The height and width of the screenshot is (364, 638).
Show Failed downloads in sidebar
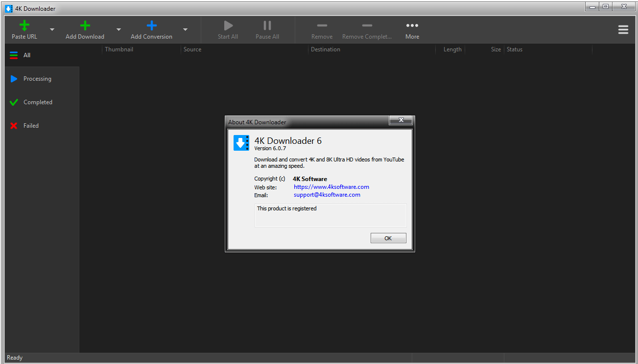(x=30, y=126)
